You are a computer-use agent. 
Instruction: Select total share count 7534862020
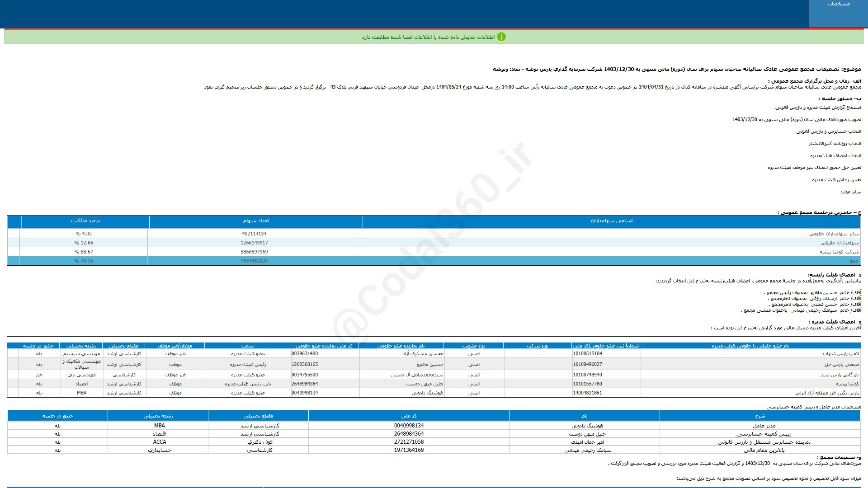[x=254, y=261]
